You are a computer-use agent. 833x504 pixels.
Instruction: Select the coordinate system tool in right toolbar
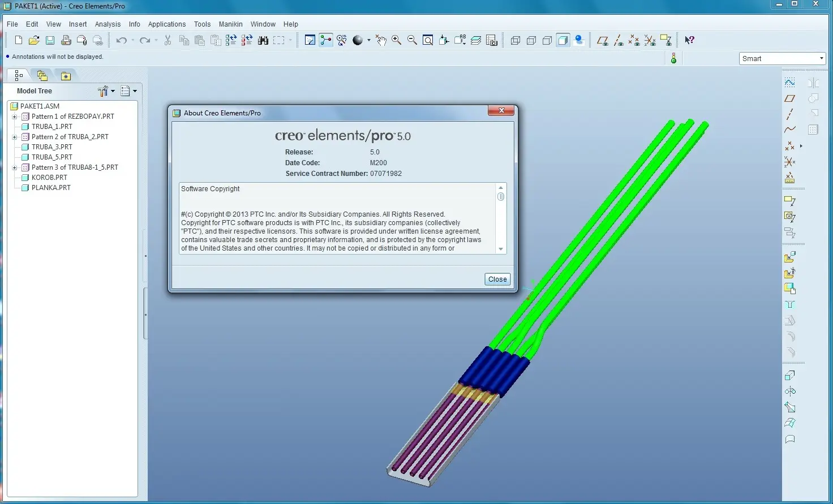click(x=790, y=162)
